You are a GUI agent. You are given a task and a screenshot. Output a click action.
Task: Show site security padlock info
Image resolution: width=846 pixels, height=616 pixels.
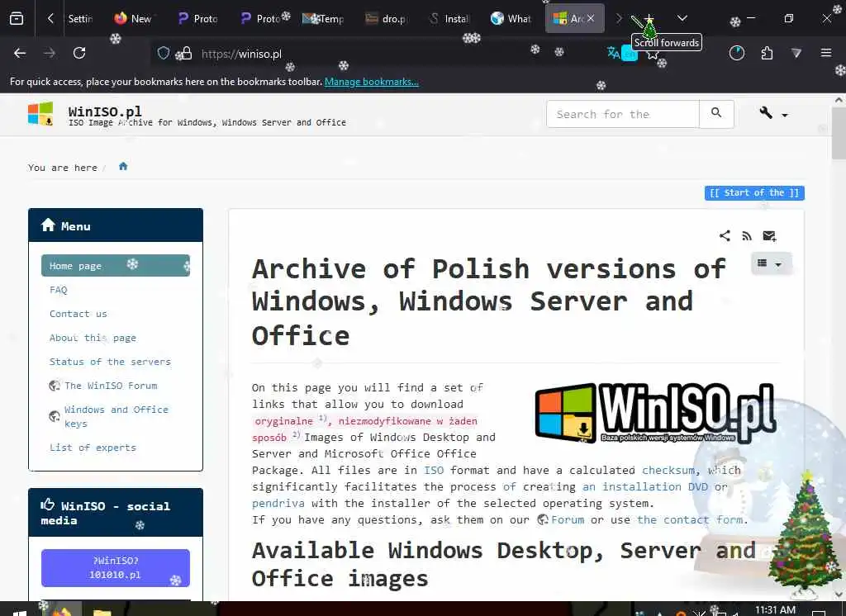click(x=186, y=53)
